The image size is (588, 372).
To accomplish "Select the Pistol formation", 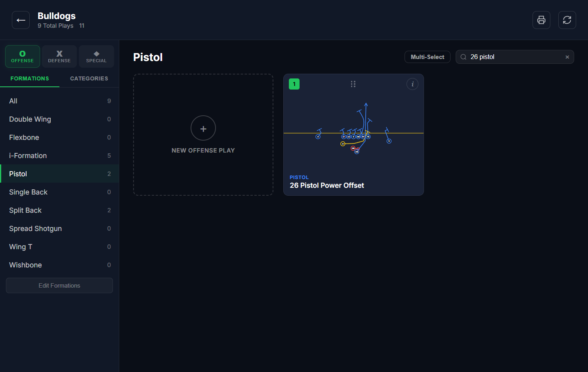I will pos(59,174).
